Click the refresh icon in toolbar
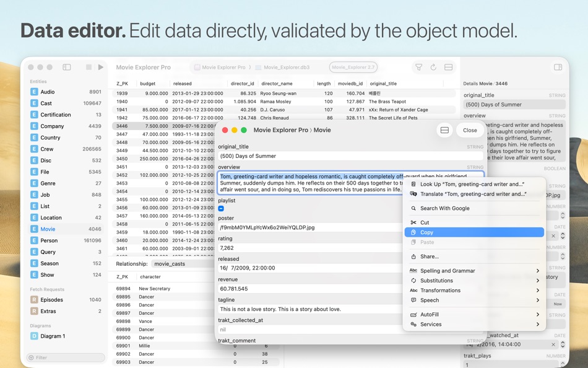Viewport: 588px width, 368px height. click(x=433, y=67)
